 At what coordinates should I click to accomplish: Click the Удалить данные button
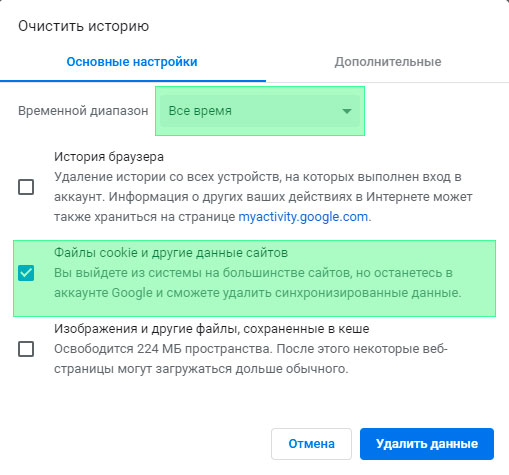427,444
